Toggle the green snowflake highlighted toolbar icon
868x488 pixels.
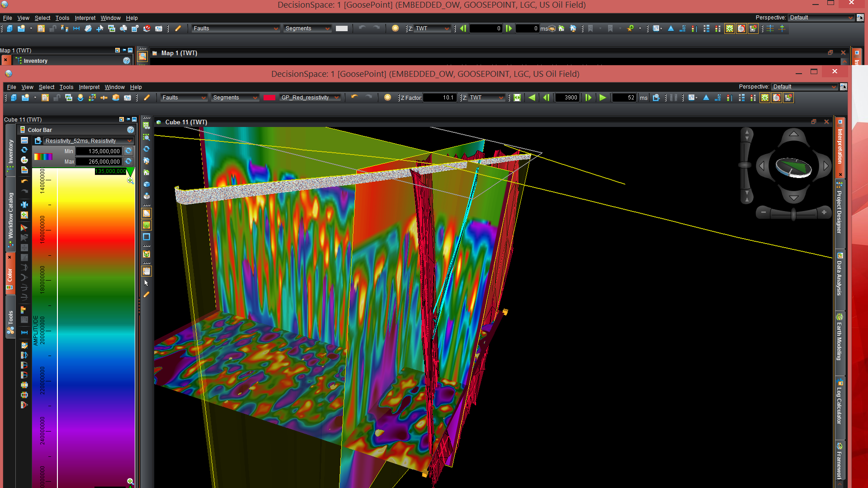point(765,98)
